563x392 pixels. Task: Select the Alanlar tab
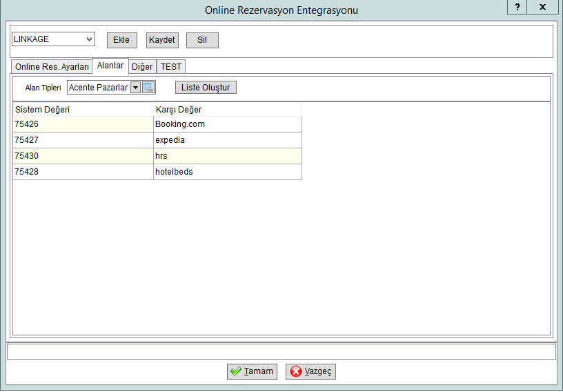tap(110, 66)
